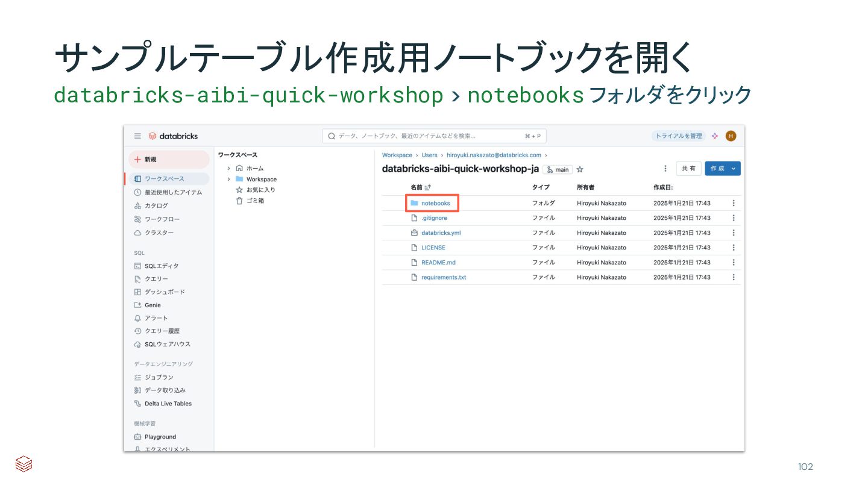Click the 作成日 column header
The height and width of the screenshot is (488, 868).
[663, 187]
